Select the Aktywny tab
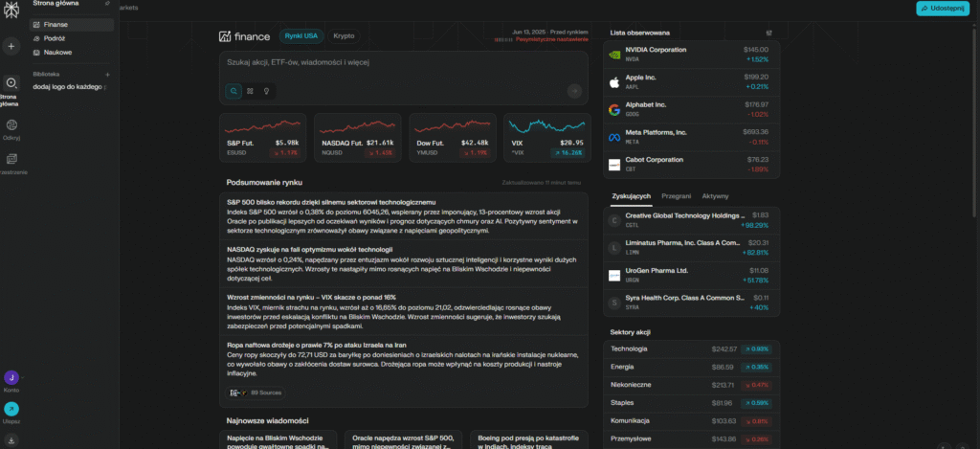This screenshot has width=980, height=449. point(715,195)
